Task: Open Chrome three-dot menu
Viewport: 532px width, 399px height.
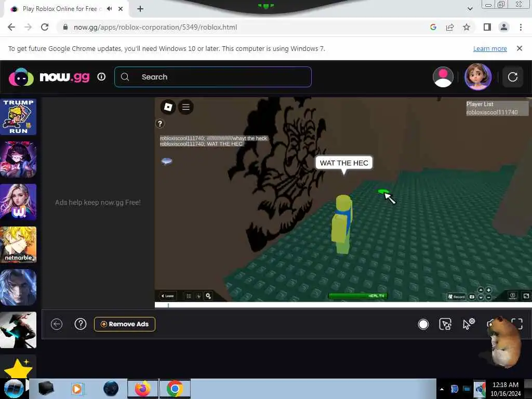Action: pos(521,27)
